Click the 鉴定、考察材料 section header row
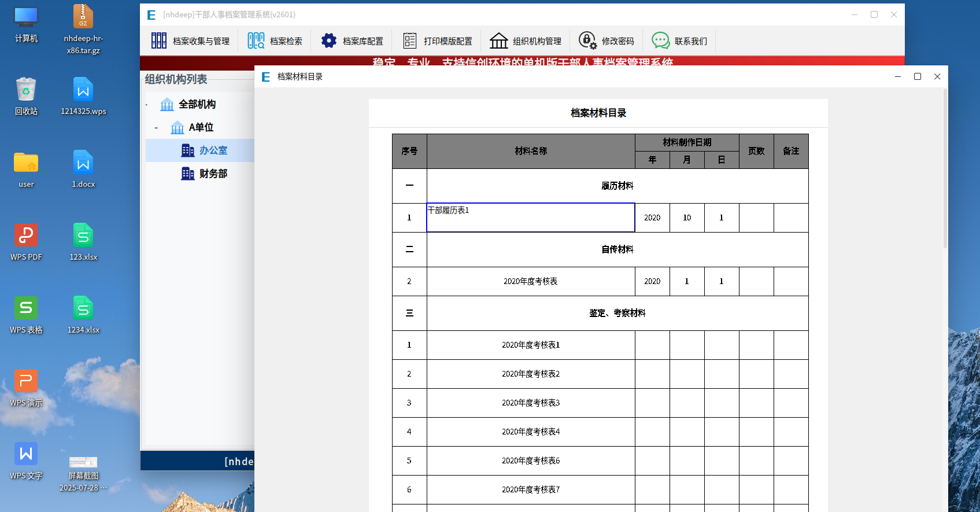 617,313
